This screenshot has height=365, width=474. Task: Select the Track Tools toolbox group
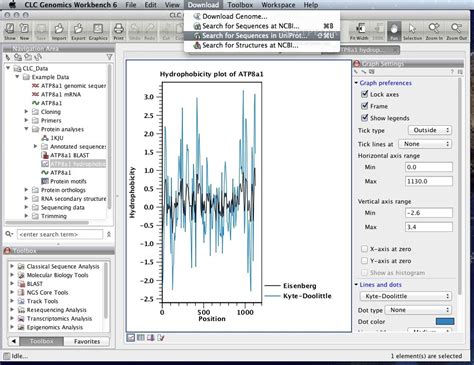[42, 301]
